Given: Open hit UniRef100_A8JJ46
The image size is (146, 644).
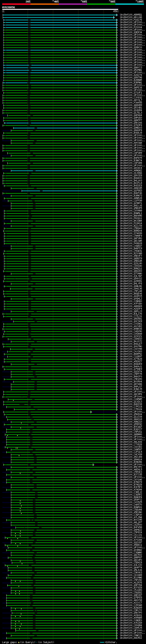Looking at the screenshot, I should pyautogui.click(x=131, y=17).
